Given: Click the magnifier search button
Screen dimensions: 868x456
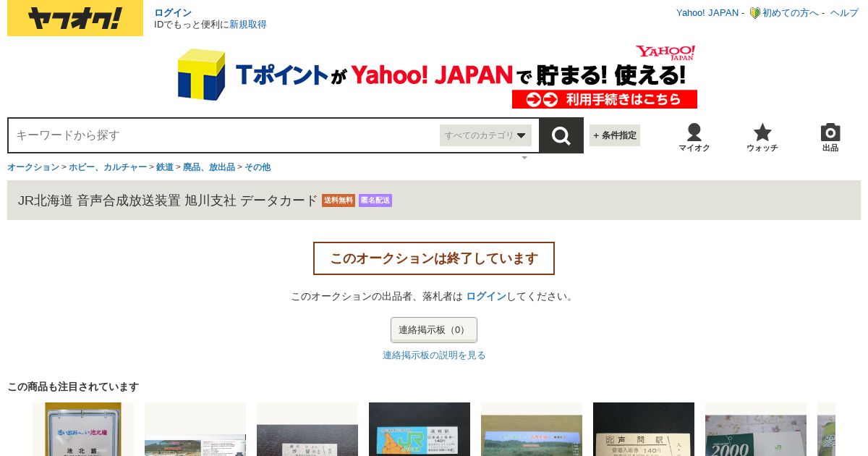Looking at the screenshot, I should [x=561, y=135].
